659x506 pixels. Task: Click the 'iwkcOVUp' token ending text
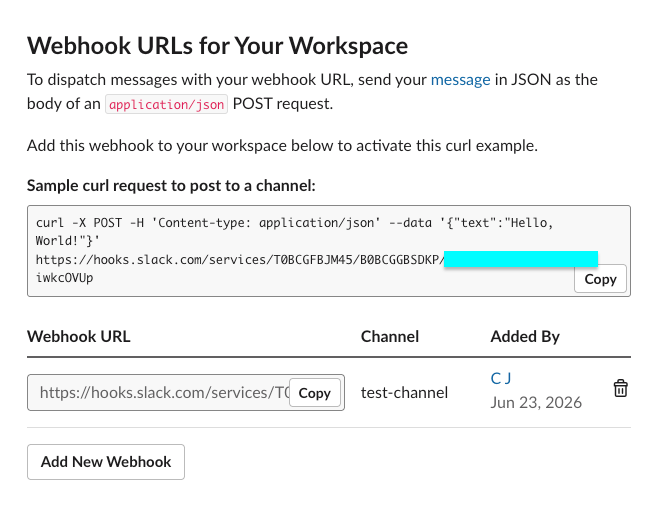(x=65, y=278)
